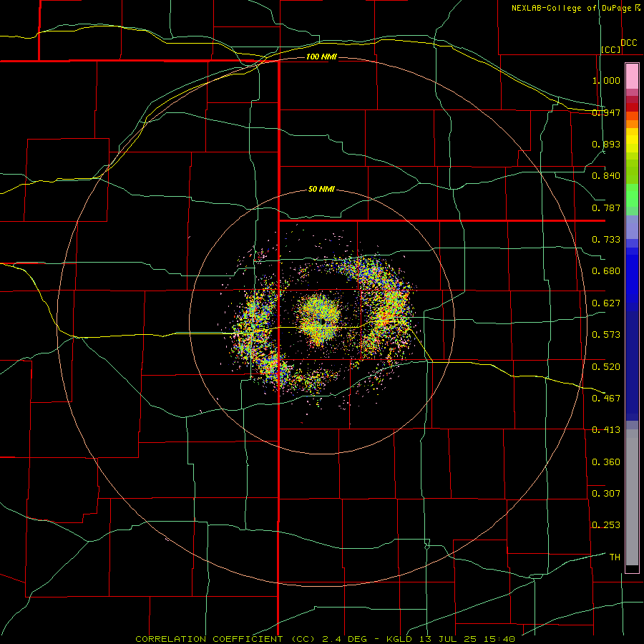Pick the pink segment of the color bar
The height and width of the screenshot is (644, 644).
(632, 77)
